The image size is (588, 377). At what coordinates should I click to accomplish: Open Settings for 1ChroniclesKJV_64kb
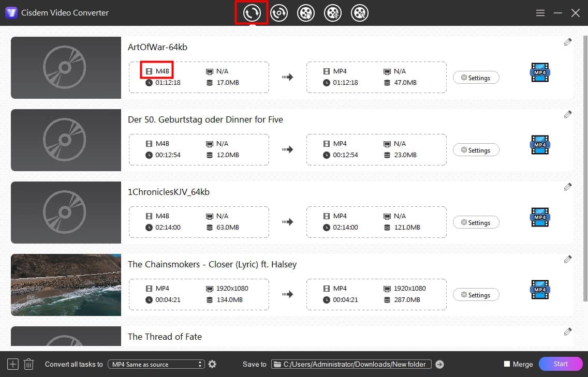pos(476,222)
